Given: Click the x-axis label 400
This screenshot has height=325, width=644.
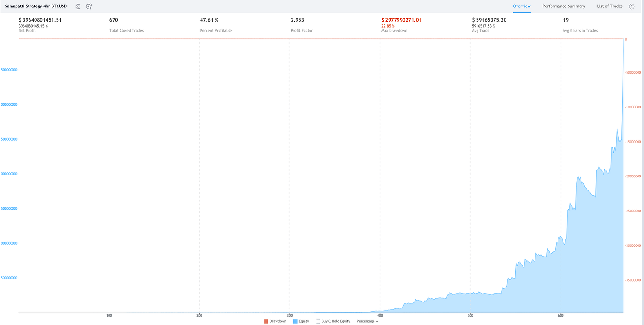Looking at the screenshot, I should coord(380,316).
